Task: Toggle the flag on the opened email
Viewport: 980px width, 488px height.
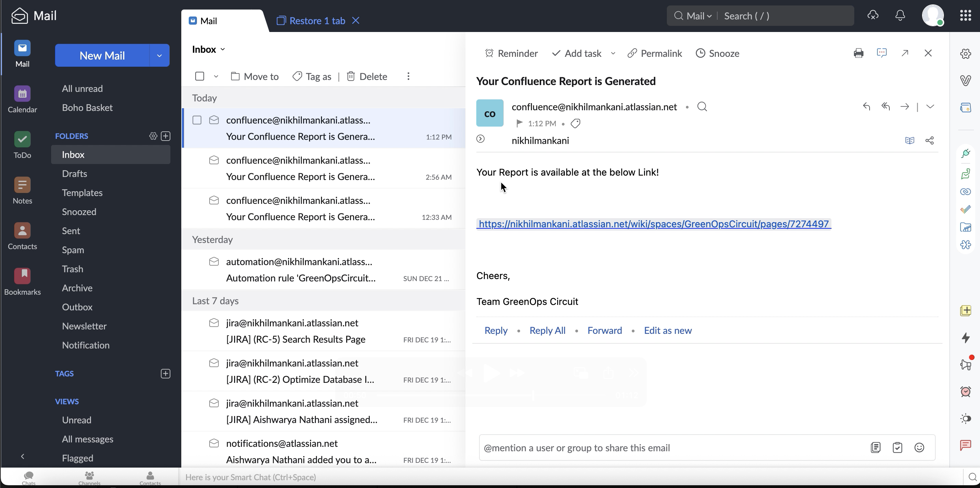Action: (519, 124)
